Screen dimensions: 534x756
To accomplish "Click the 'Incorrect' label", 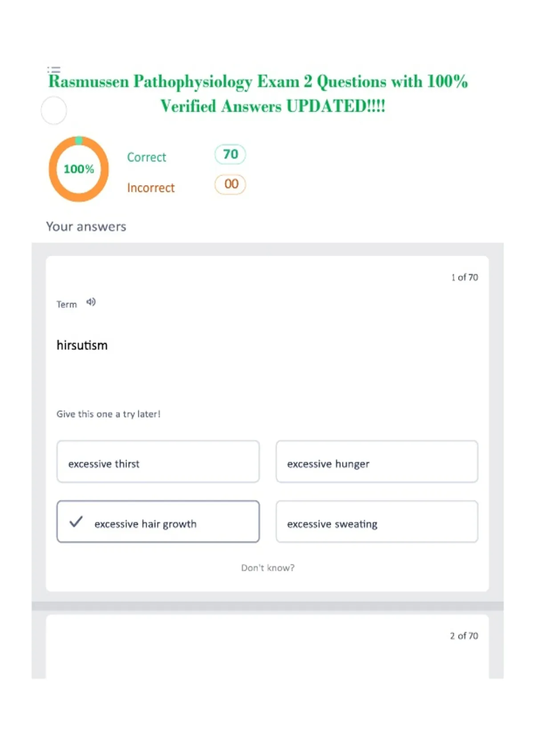I will [151, 188].
